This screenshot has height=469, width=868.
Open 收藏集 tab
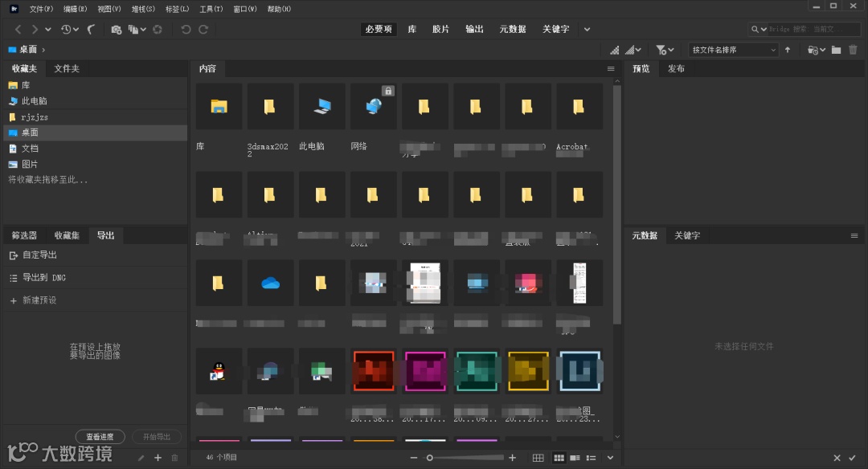point(67,235)
